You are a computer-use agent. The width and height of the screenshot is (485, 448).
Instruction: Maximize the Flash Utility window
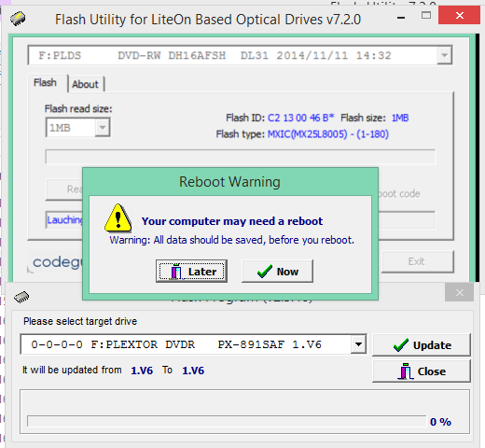[426, 15]
